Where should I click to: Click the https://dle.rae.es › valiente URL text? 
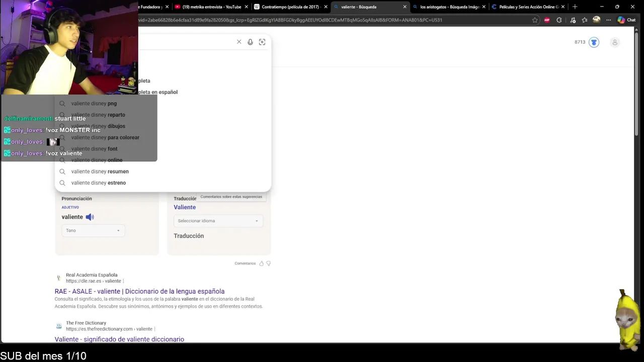point(93,281)
